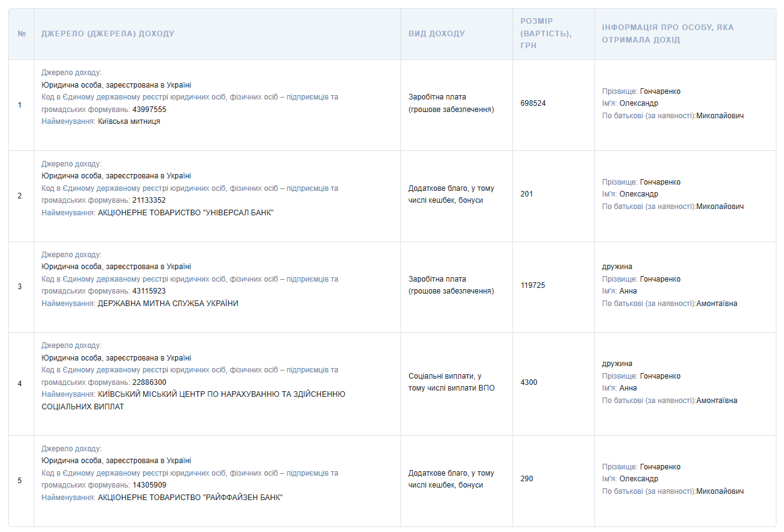Select the "РАЙФФАЙЗЕН БАНК" company name

click(190, 498)
